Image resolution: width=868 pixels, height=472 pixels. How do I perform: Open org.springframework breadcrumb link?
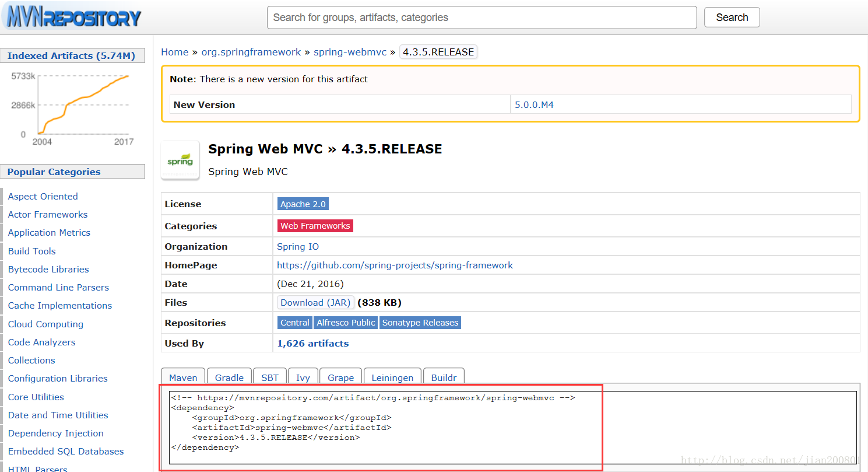coord(251,52)
